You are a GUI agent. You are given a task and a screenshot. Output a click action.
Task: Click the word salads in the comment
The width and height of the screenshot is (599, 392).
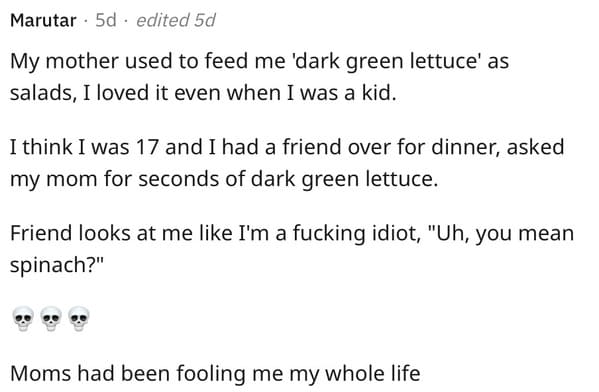[x=41, y=93]
